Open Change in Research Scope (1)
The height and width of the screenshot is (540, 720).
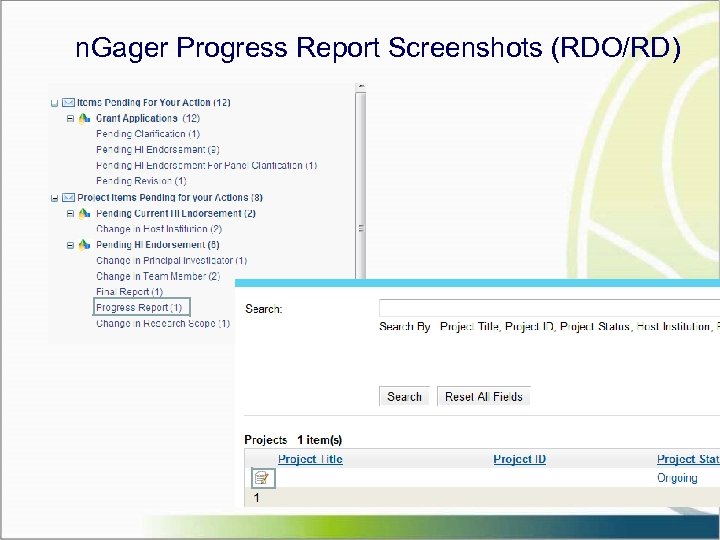click(x=163, y=323)
